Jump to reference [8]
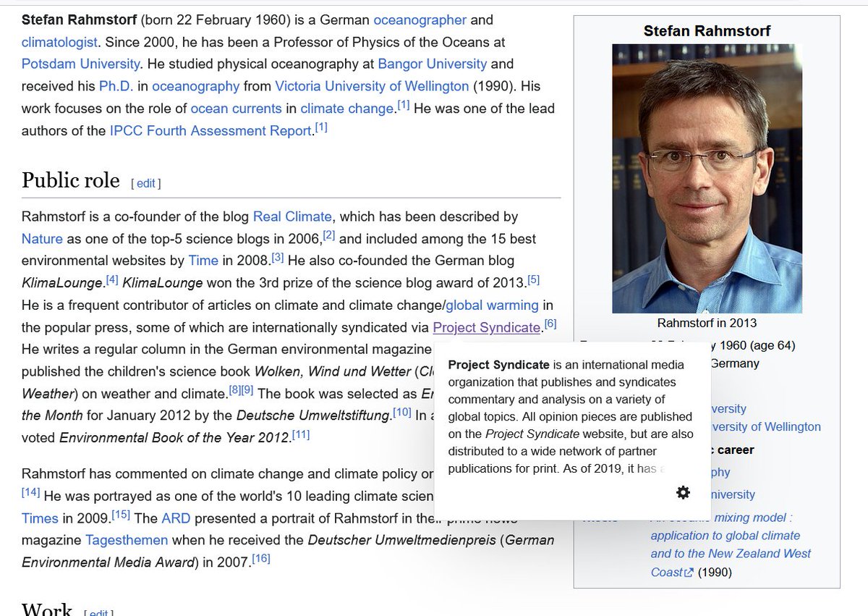868x616 pixels. (235, 391)
